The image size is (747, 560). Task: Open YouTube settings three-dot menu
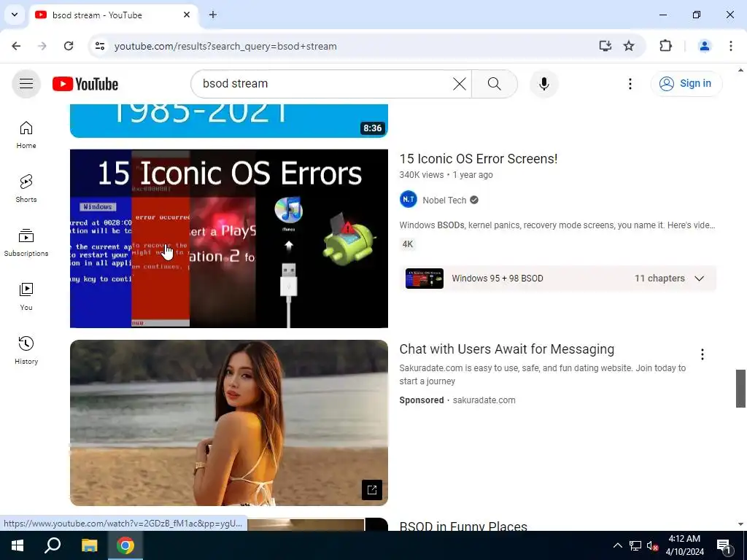coord(630,84)
